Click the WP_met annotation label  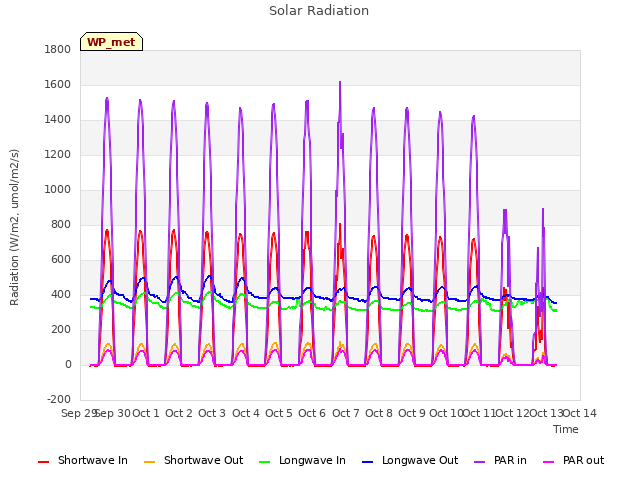point(111,42)
